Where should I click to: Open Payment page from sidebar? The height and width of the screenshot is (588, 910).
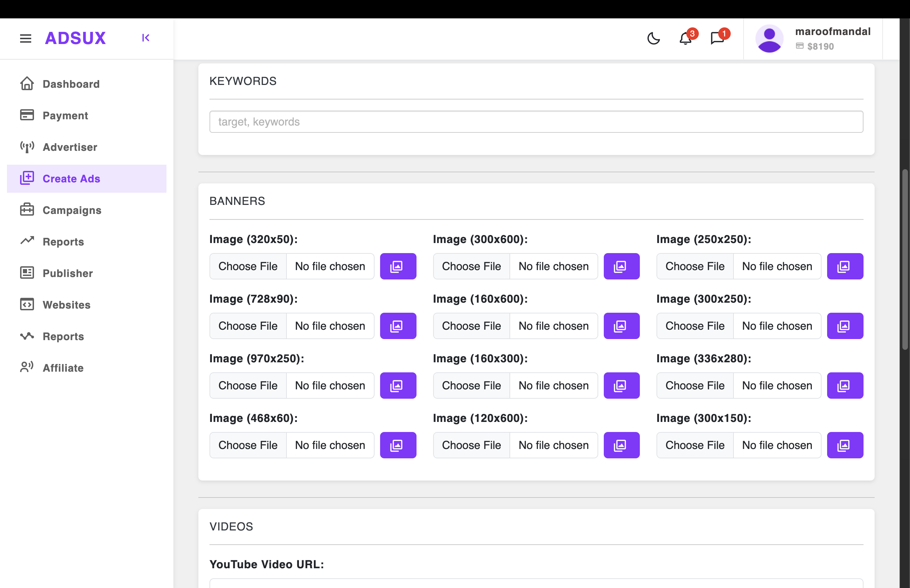pos(65,115)
